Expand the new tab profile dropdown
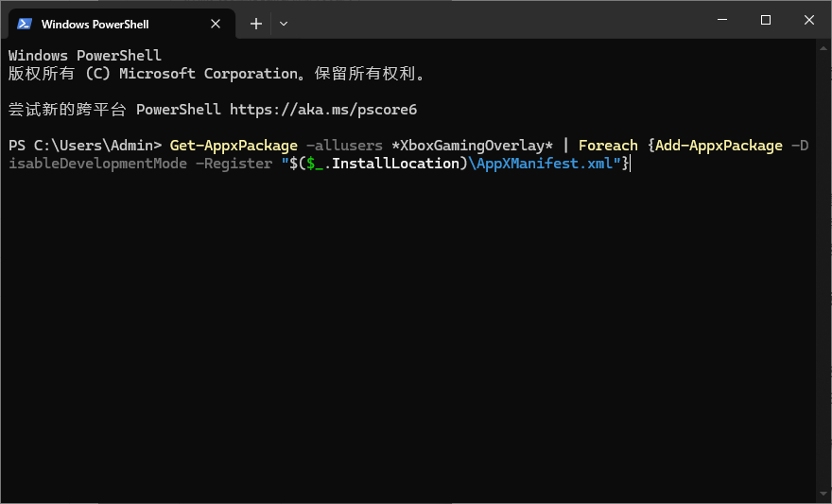Image resolution: width=832 pixels, height=504 pixels. 284,24
